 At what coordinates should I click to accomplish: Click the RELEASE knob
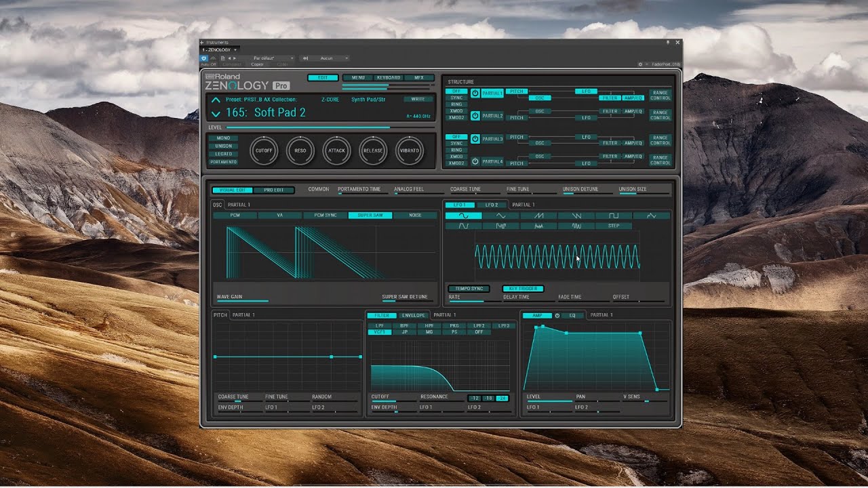(373, 150)
